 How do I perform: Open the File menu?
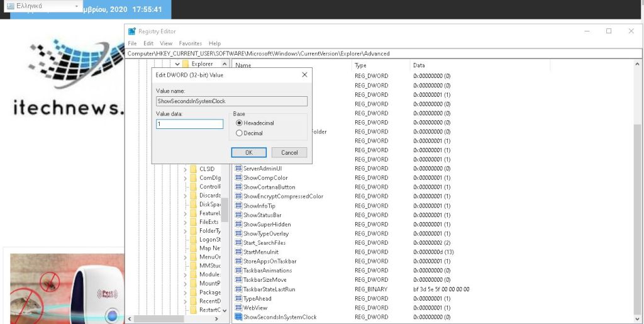pyautogui.click(x=132, y=43)
